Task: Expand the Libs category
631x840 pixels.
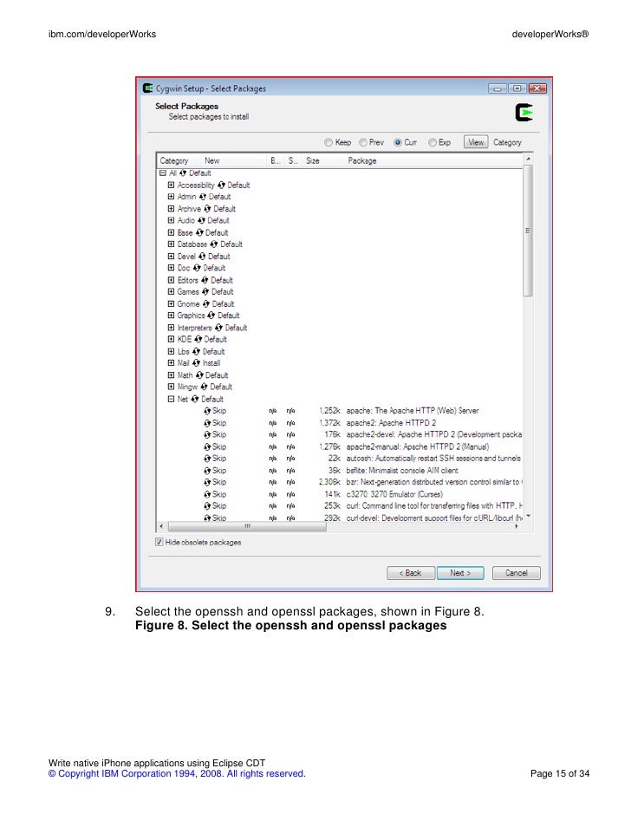Action: coord(171,351)
